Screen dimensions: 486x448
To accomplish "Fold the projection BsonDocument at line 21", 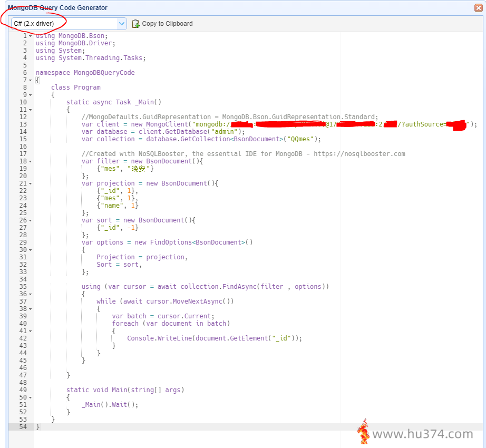I will point(31,183).
